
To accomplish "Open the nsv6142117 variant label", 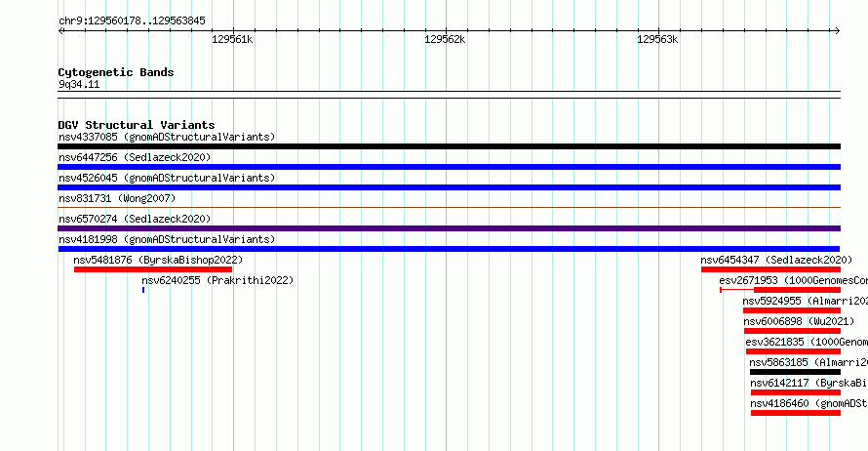I will pyautogui.click(x=809, y=383).
